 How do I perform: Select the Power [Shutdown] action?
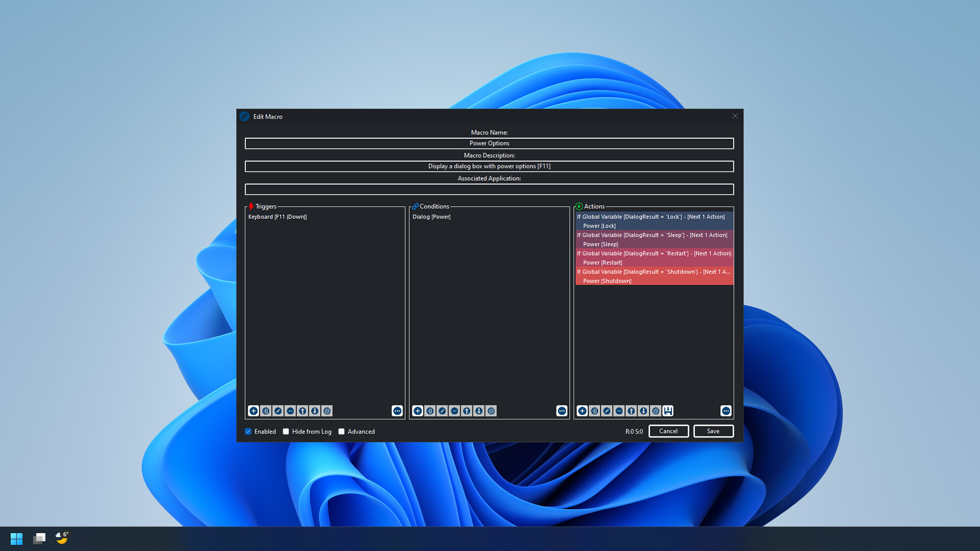click(x=607, y=281)
